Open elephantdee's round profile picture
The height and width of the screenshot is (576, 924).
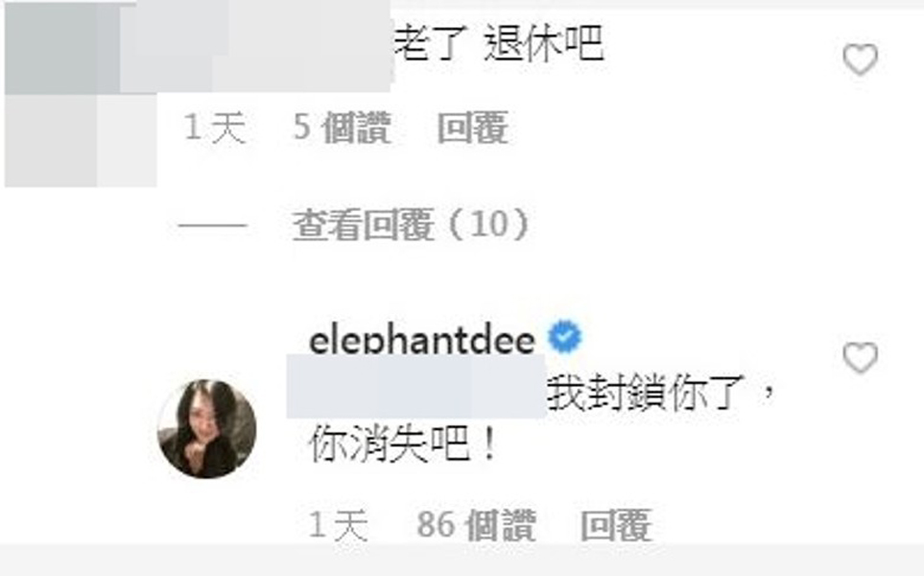[x=207, y=428]
